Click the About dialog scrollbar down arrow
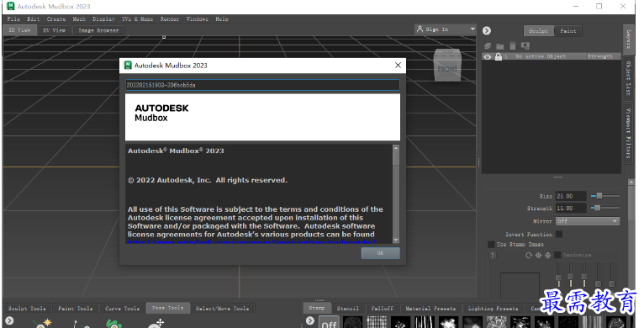Image resolution: width=644 pixels, height=328 pixels. (396, 240)
